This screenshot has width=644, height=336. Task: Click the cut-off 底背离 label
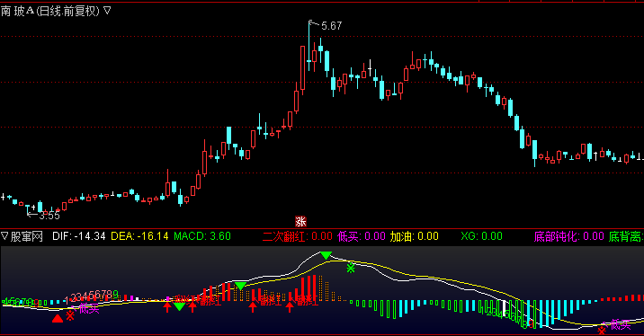[626, 236]
